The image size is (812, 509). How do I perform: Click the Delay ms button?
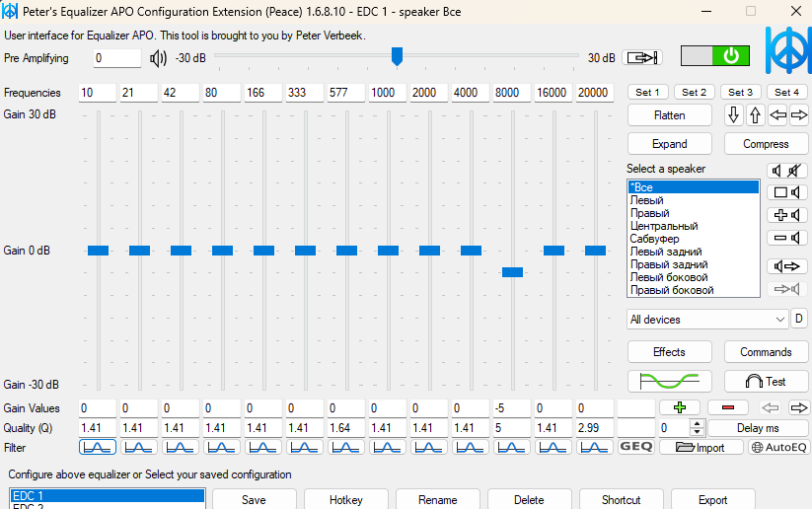pos(758,428)
